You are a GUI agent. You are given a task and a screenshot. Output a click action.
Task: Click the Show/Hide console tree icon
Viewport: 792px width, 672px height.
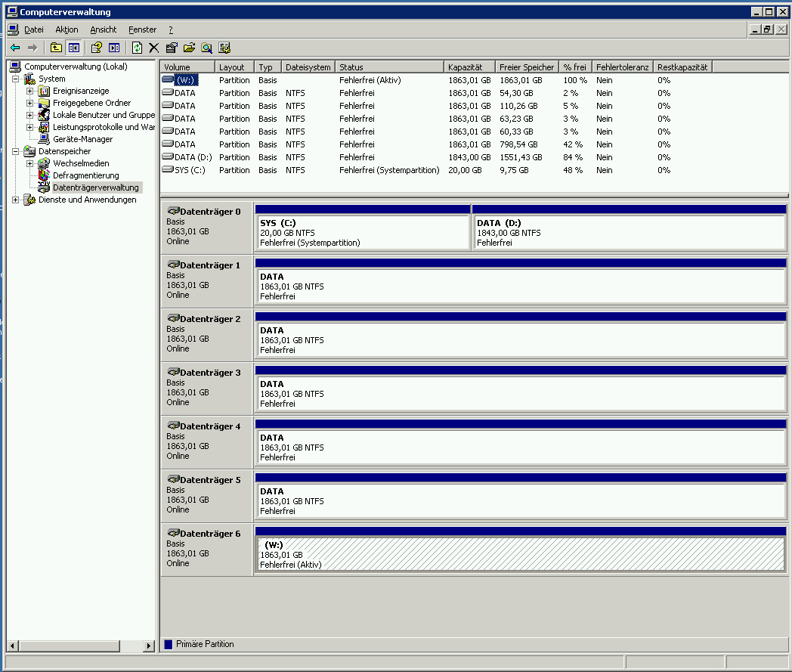pyautogui.click(x=73, y=47)
